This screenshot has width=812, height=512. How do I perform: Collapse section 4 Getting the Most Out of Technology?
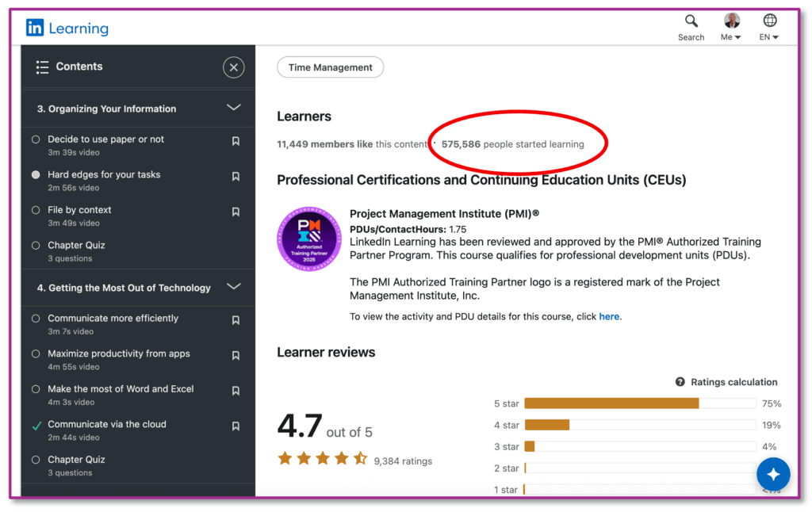[x=234, y=287]
